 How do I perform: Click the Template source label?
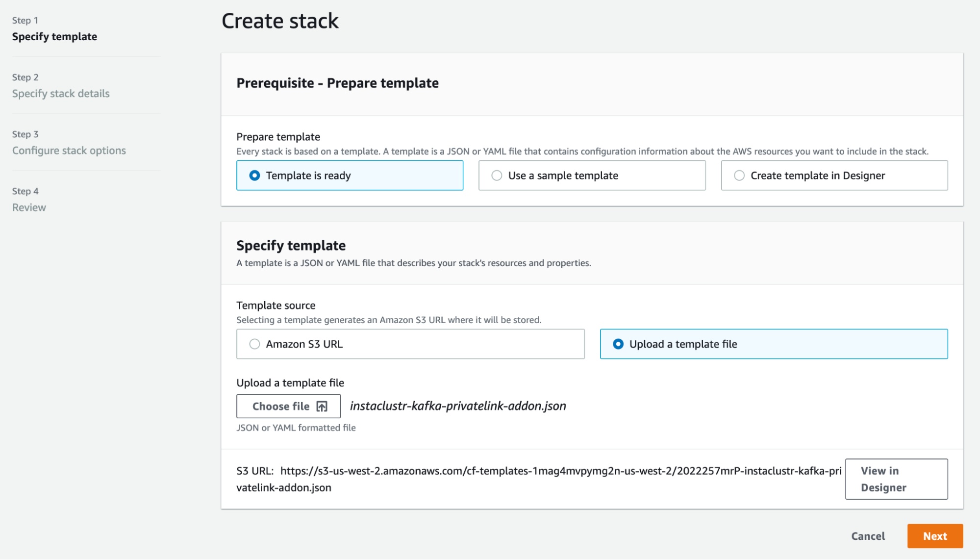276,305
